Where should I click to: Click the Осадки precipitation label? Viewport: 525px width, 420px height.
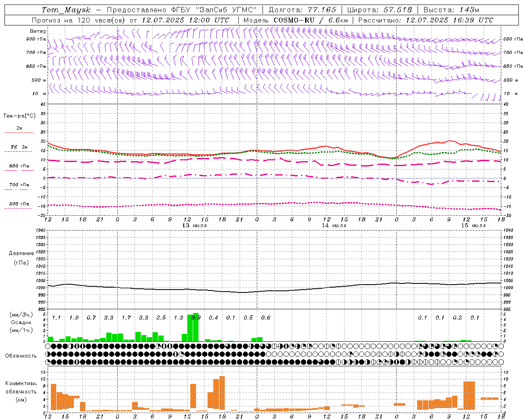(21, 322)
